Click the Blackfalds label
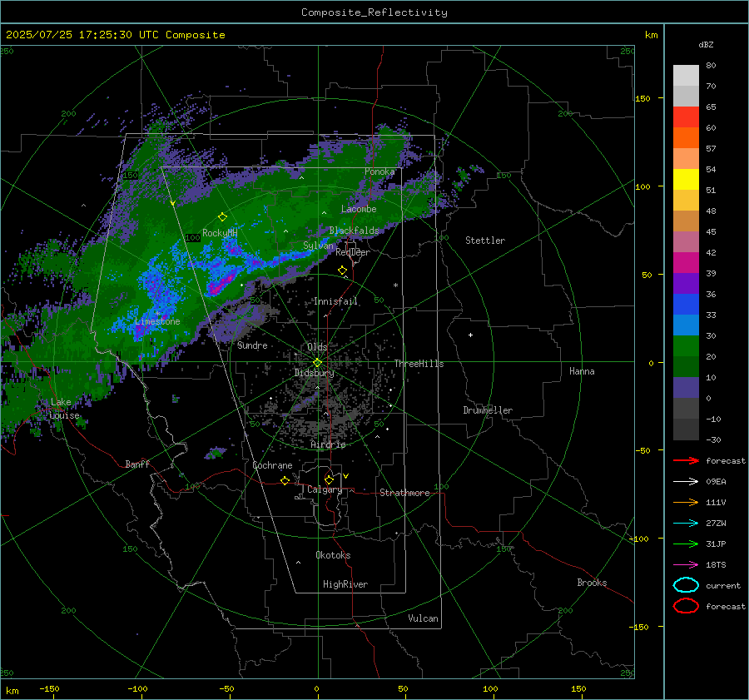749x700 pixels. pos(354,231)
